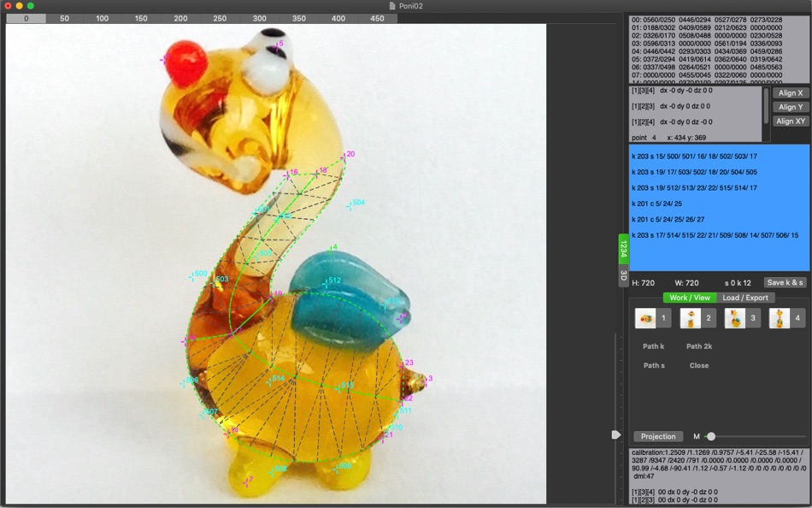This screenshot has width=812, height=508.
Task: Select the 0 segment in top ruler
Action: point(26,18)
